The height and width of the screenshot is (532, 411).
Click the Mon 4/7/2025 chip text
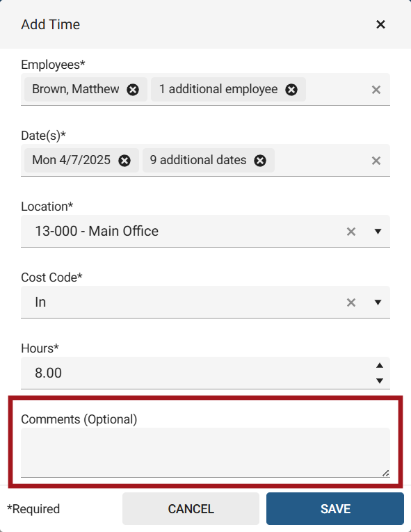(71, 160)
